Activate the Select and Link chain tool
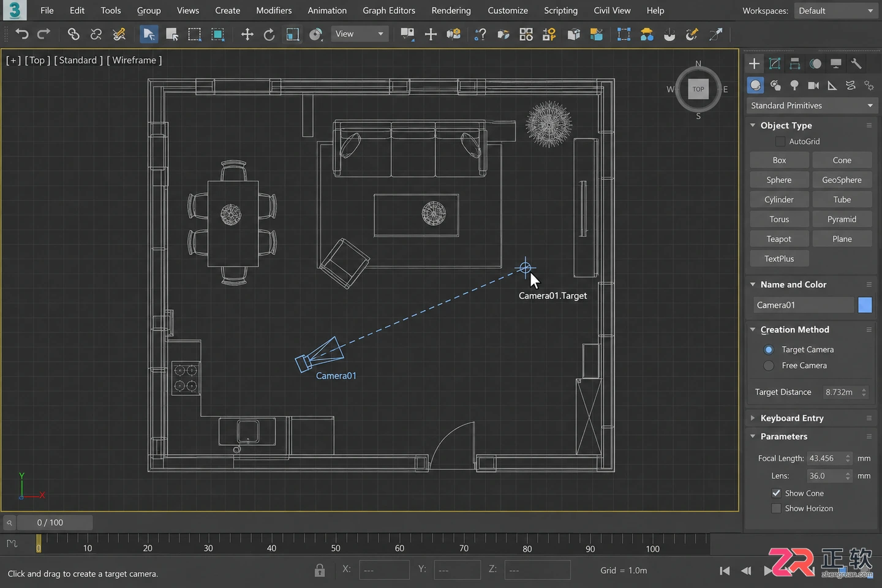This screenshot has width=882, height=588. (73, 34)
